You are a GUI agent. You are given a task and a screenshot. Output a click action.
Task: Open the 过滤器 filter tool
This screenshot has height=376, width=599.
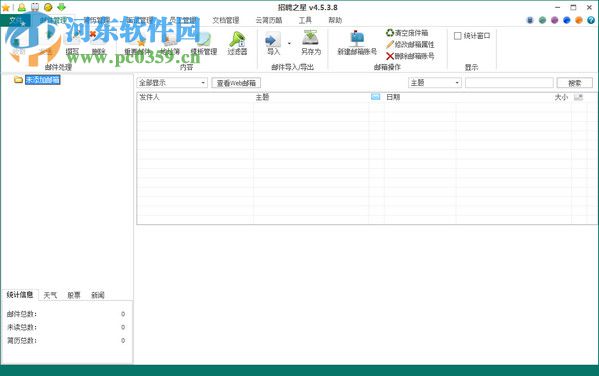[x=237, y=42]
